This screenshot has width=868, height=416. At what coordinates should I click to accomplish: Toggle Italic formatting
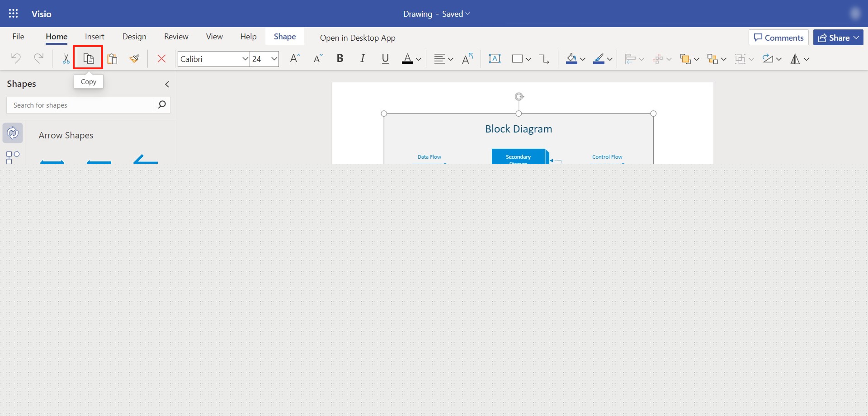click(363, 59)
